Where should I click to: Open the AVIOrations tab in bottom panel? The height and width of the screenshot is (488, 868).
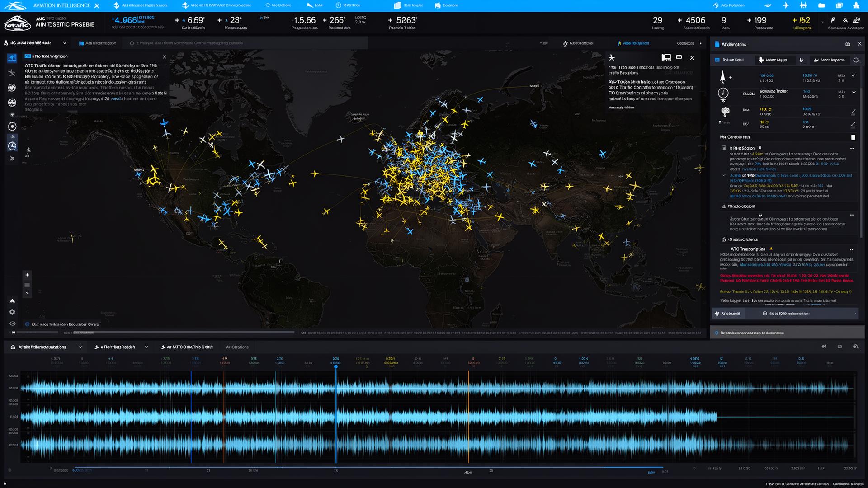(x=237, y=347)
